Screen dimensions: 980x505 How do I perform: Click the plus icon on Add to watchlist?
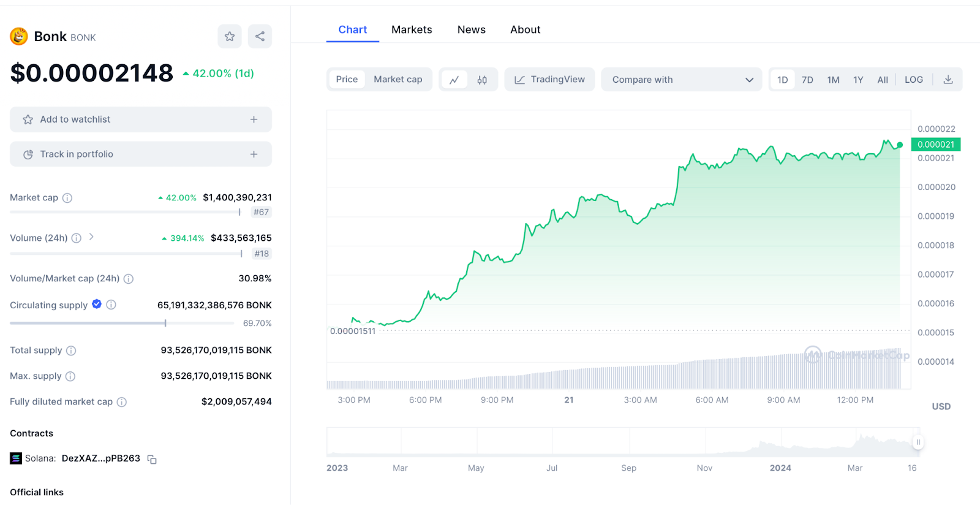click(254, 120)
